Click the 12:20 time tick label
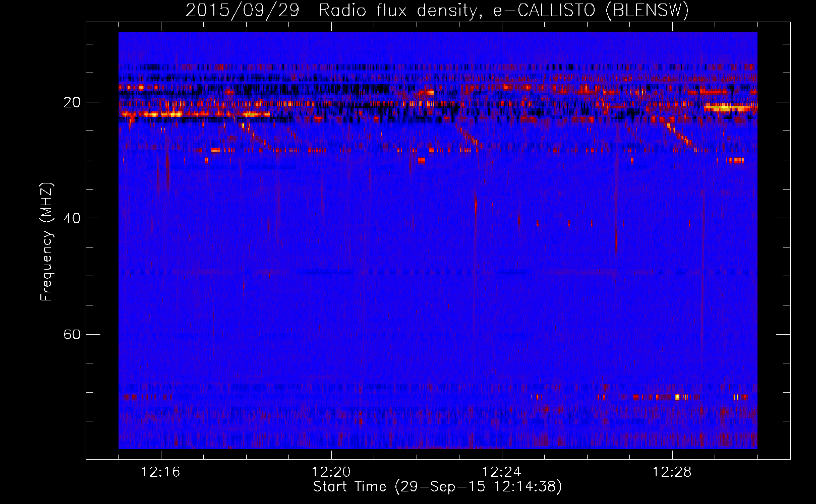 pyautogui.click(x=331, y=472)
